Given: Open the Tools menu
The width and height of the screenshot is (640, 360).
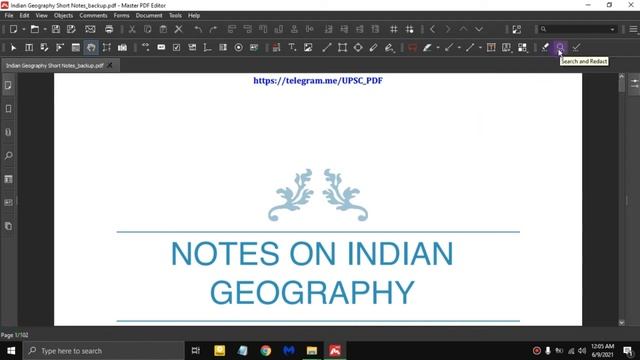Looking at the screenshot, I should click(x=176, y=16).
